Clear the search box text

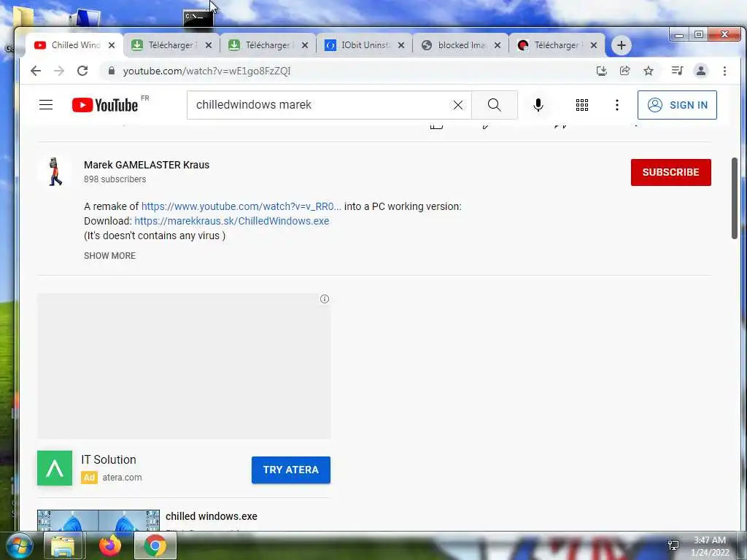[458, 105]
